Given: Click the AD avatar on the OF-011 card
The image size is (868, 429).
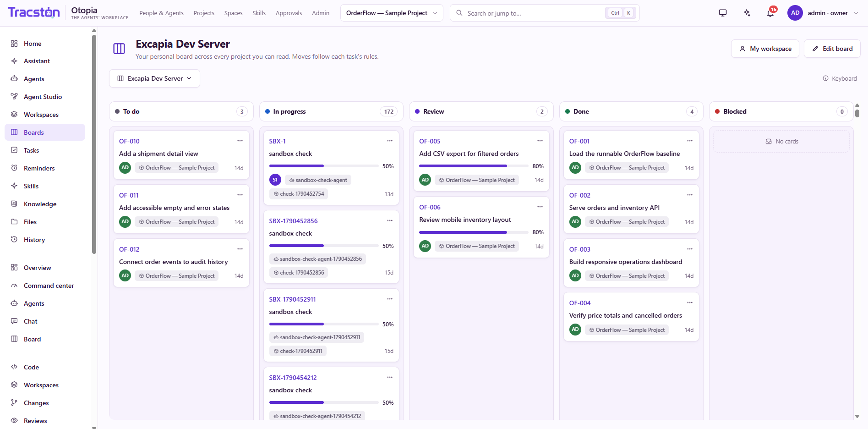Looking at the screenshot, I should point(125,222).
